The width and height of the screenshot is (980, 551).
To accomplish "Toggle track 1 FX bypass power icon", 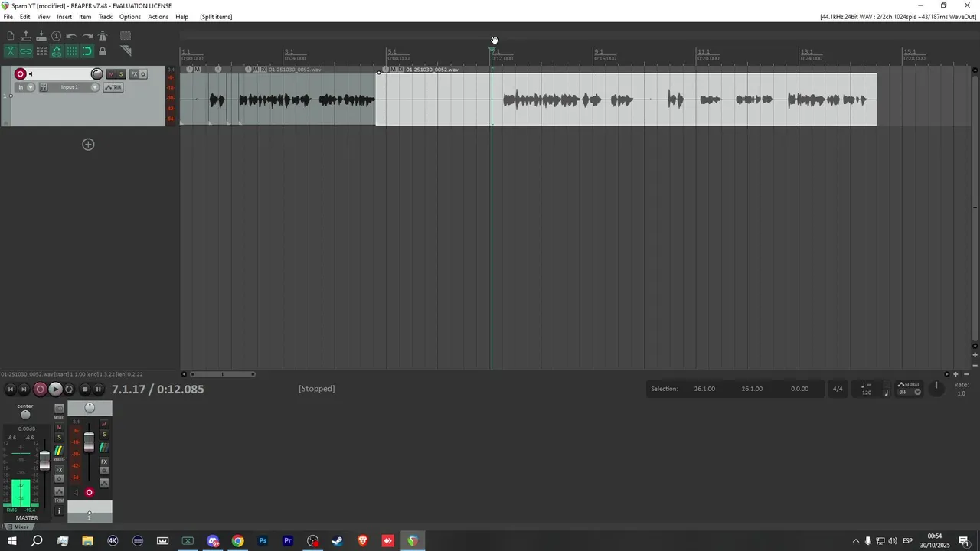I will tap(143, 74).
